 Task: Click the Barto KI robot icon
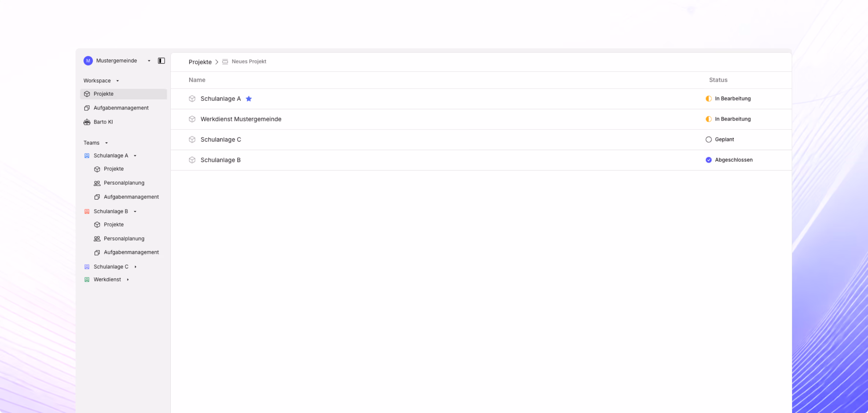coord(87,122)
